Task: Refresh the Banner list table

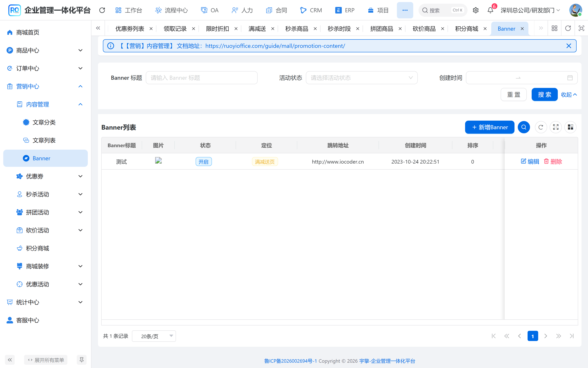Action: coord(541,127)
